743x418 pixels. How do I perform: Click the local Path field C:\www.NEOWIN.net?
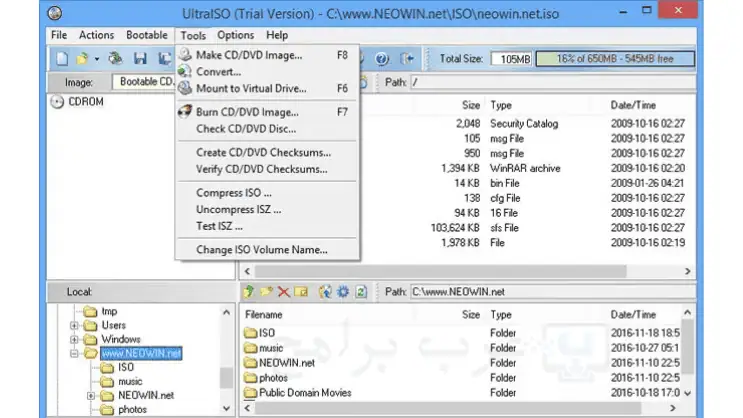tap(553, 292)
